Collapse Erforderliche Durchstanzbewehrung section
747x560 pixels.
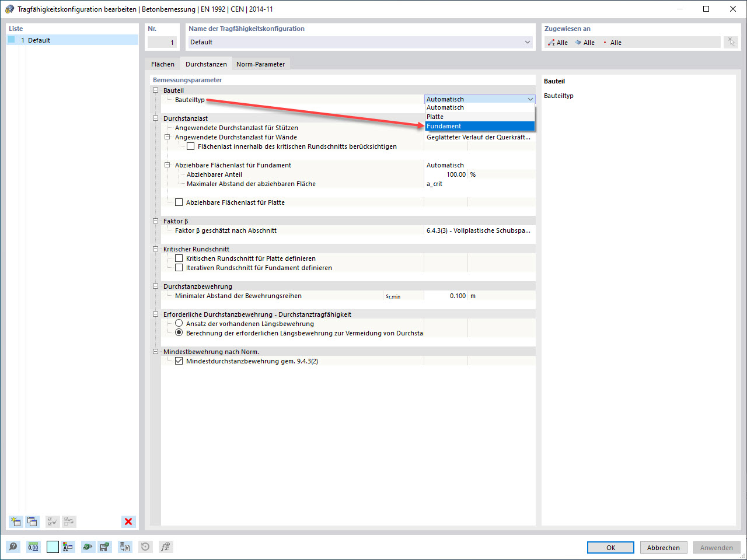(x=156, y=314)
